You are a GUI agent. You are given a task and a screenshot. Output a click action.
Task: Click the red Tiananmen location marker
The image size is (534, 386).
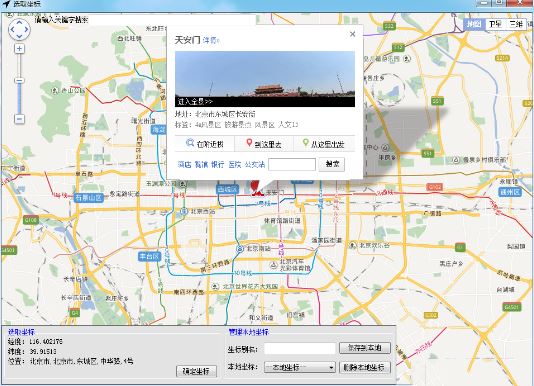point(257,188)
